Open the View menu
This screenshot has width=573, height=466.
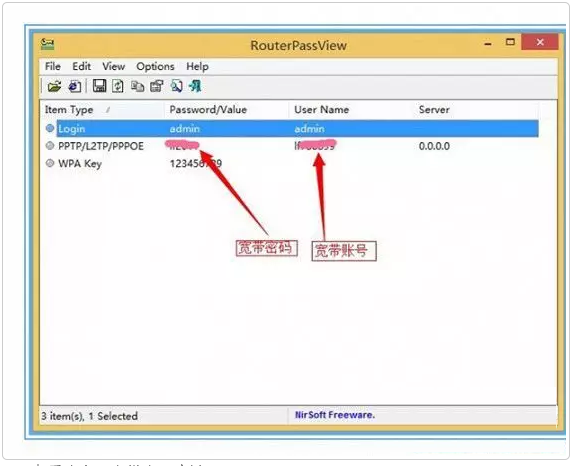(x=113, y=67)
